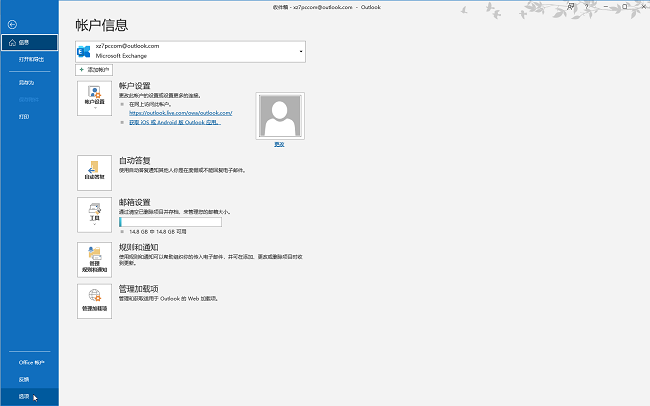Open 选项 options at sidebar bottom

(x=24, y=397)
